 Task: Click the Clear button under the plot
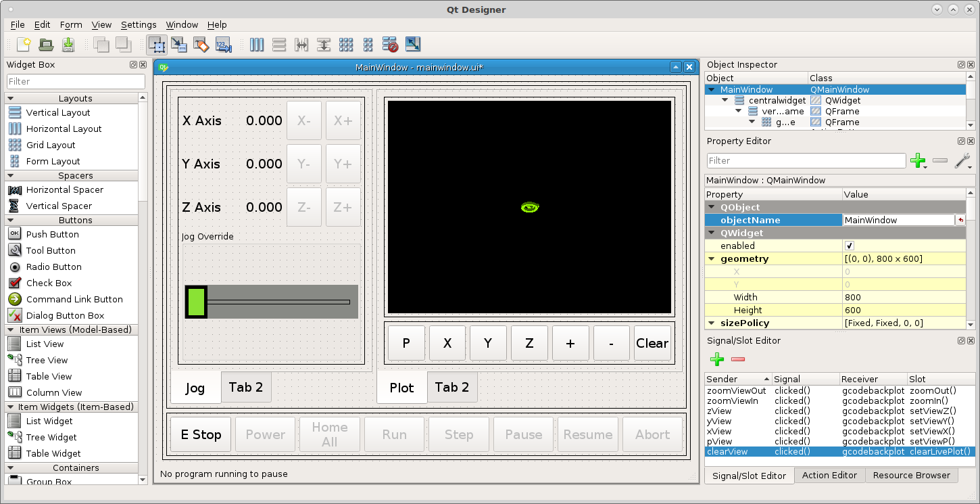click(652, 343)
